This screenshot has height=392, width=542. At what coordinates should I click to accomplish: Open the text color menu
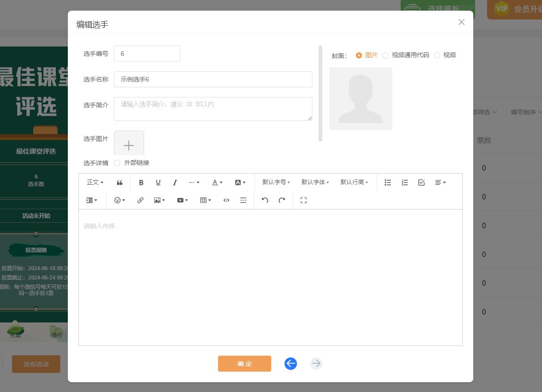pos(215,182)
